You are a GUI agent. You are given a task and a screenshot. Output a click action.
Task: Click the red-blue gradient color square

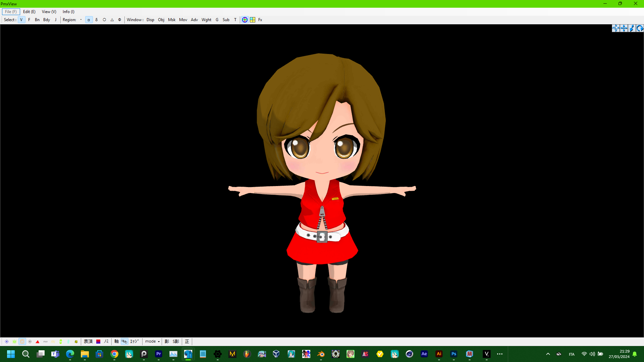98,342
